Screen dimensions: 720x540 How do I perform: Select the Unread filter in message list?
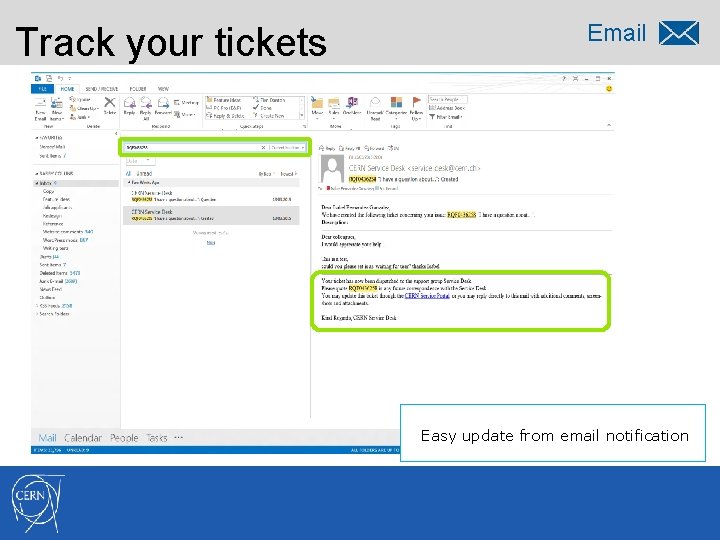tap(144, 174)
